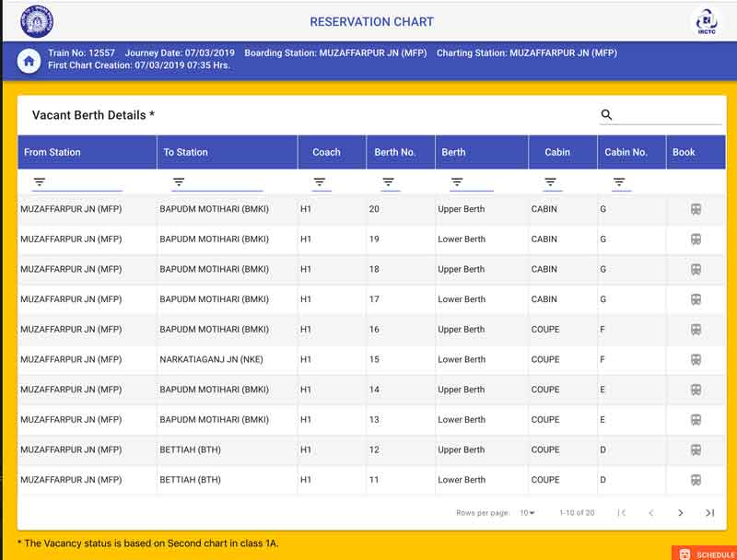This screenshot has height=560, width=737.
Task: Open Cabin No. column filter
Action: pyautogui.click(x=621, y=182)
